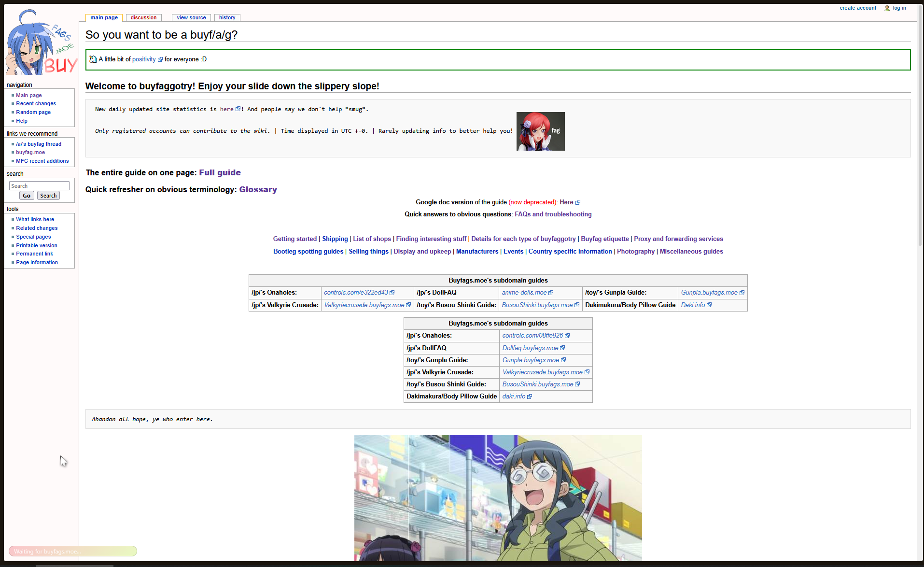Open the site statistics 'here' link
Viewport: 924px width, 567px height.
[230, 110]
